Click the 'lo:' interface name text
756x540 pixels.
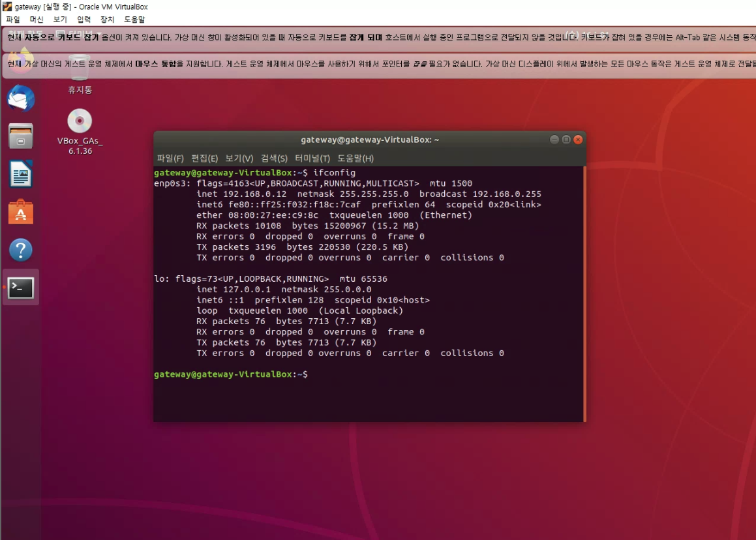point(162,278)
